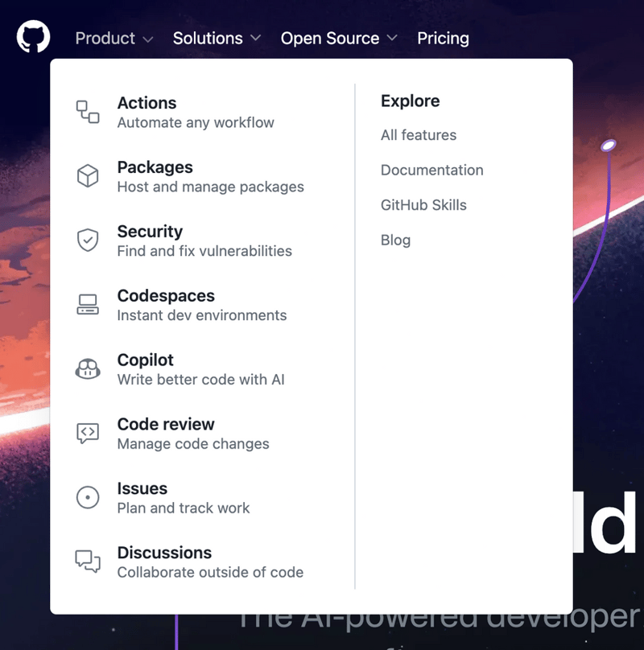The width and height of the screenshot is (644, 650).
Task: Select the Packages box icon
Action: click(87, 175)
